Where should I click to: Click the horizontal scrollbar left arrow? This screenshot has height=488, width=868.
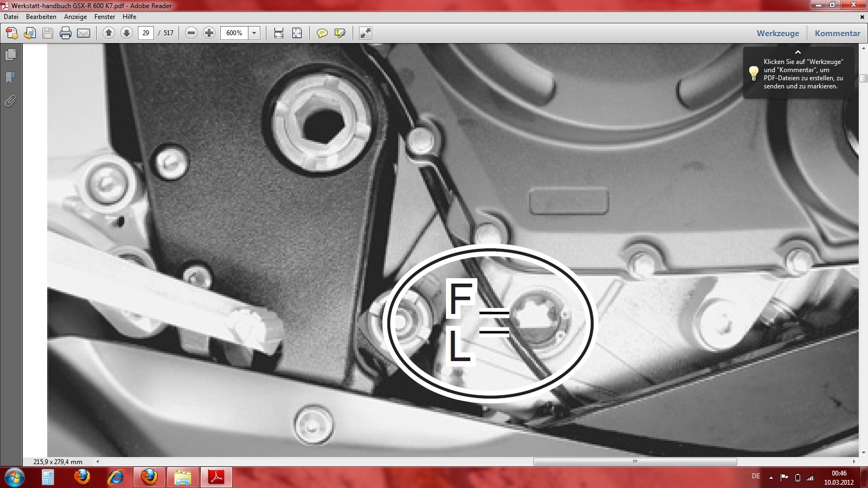[98, 462]
